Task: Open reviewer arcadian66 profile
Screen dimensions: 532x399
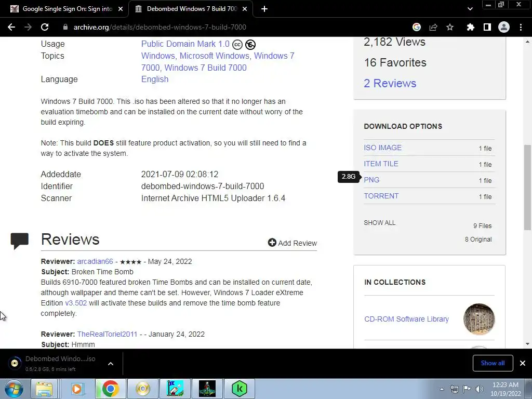Action: (x=95, y=262)
